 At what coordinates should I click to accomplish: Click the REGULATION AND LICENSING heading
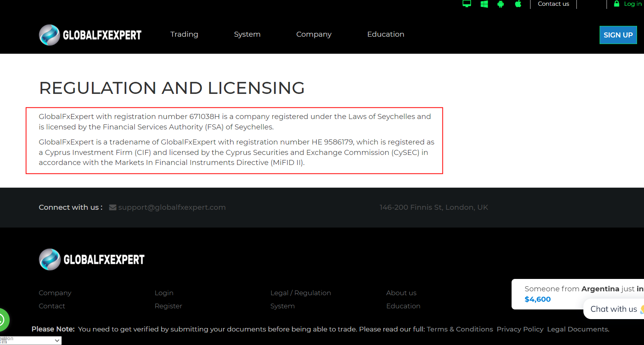[172, 88]
